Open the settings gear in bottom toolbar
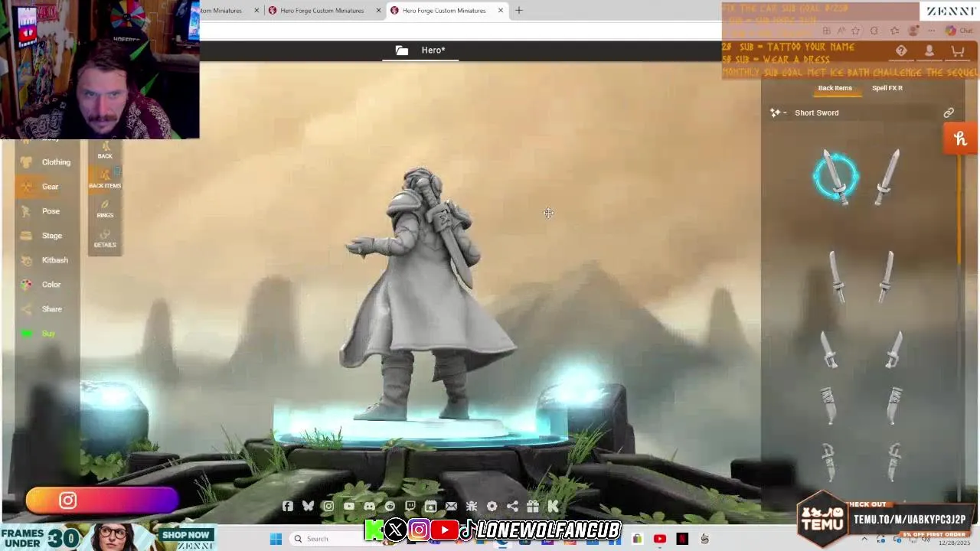The height and width of the screenshot is (551, 980). tap(492, 506)
